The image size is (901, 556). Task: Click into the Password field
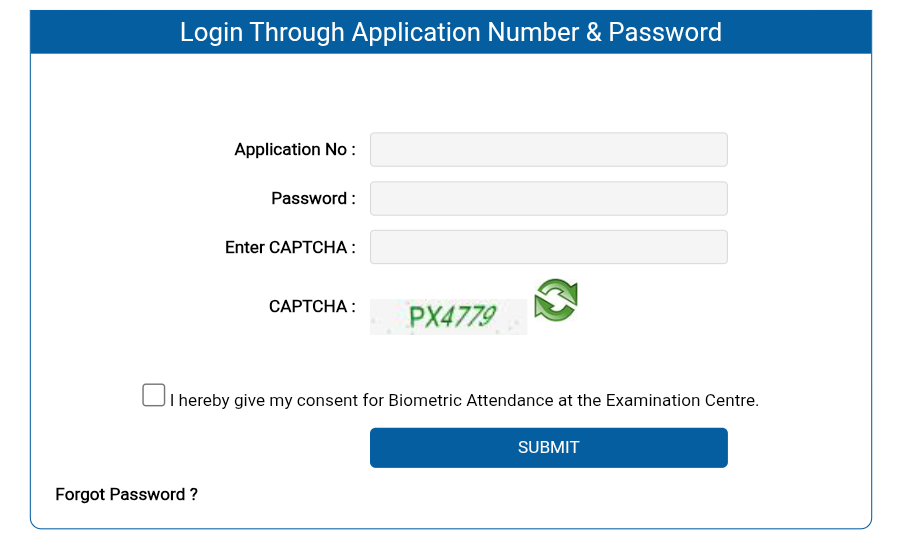tap(548, 198)
